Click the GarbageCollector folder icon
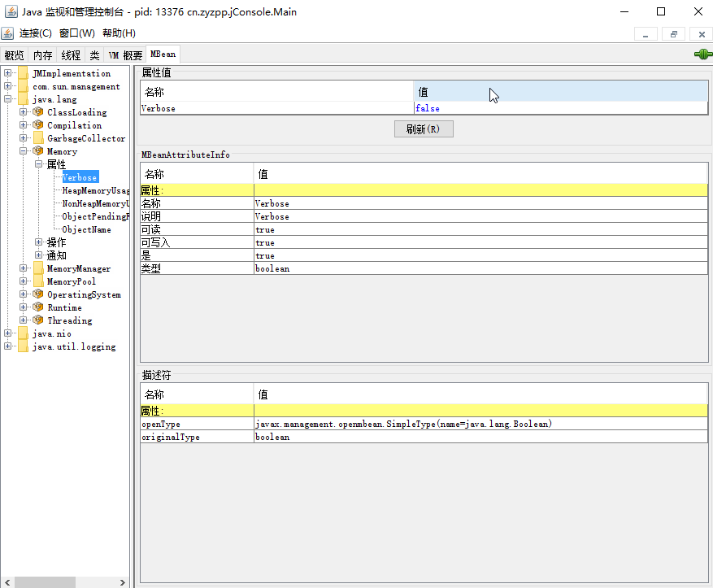Image resolution: width=713 pixels, height=588 pixels. pyautogui.click(x=38, y=138)
